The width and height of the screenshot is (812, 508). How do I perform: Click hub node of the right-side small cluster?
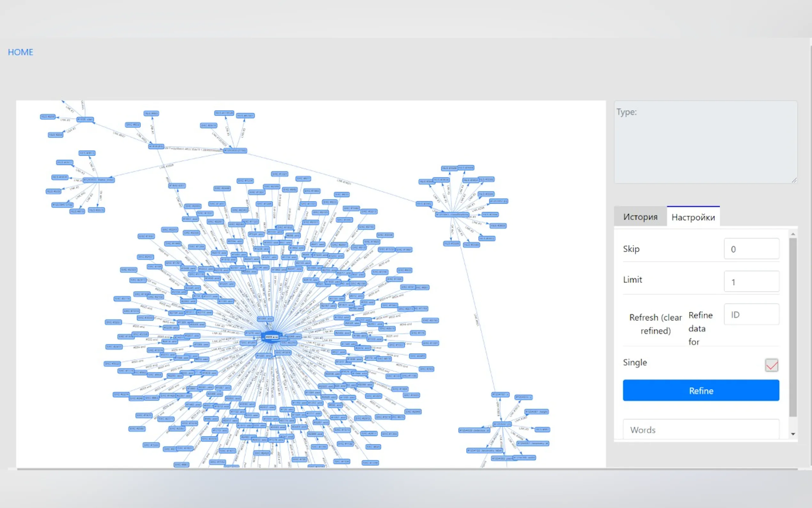point(452,214)
